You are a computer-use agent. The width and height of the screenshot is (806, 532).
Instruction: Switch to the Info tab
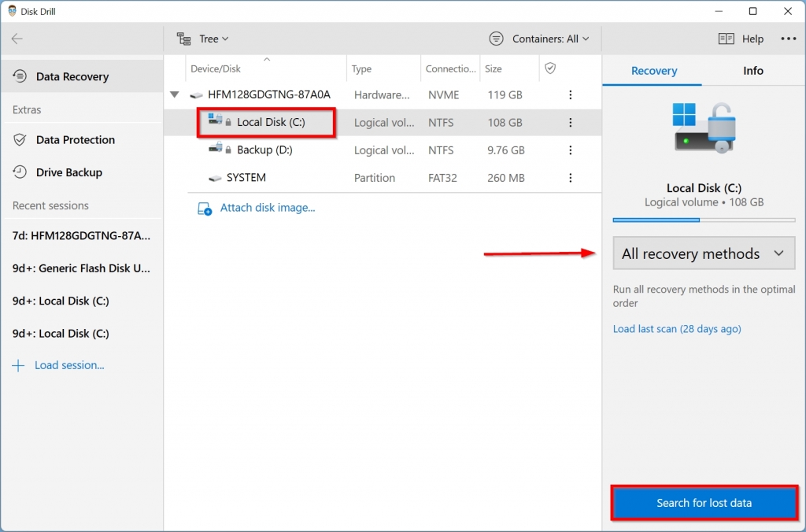tap(753, 71)
